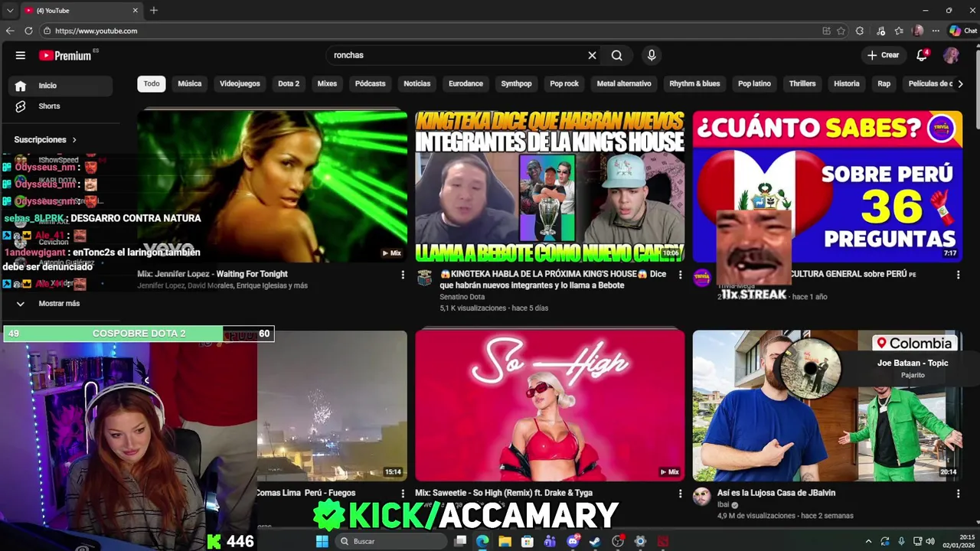Open the Windows Start menu
Viewport: 980px width, 551px height.
322,541
